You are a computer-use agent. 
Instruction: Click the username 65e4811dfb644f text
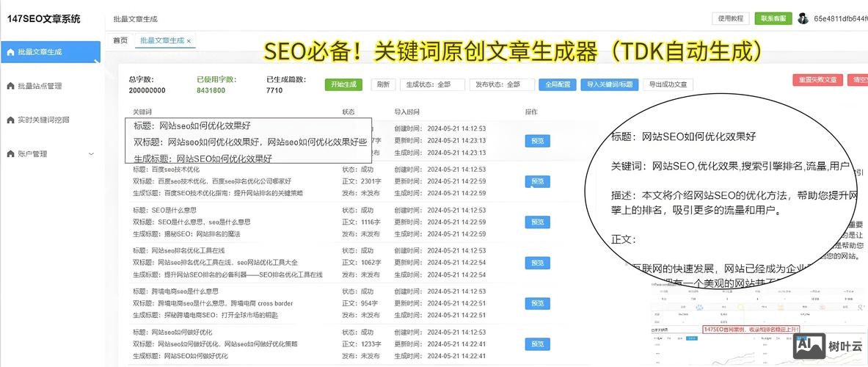pyautogui.click(x=840, y=19)
